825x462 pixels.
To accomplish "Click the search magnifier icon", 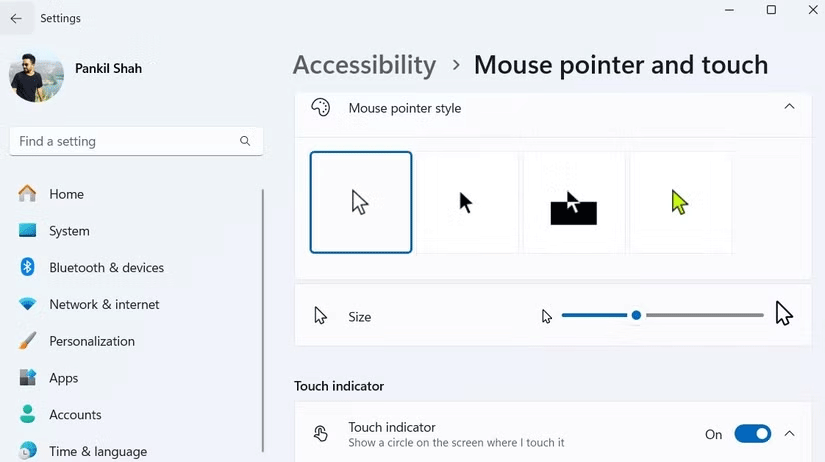I will click(x=245, y=141).
